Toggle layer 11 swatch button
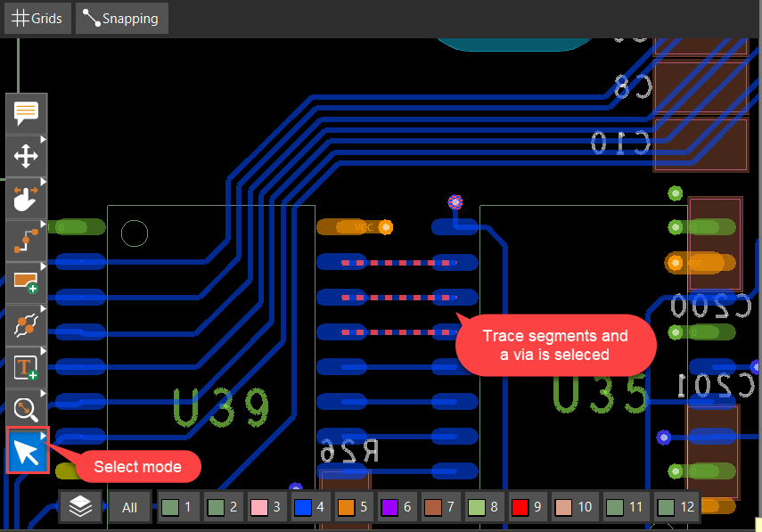762x532 pixels. (x=626, y=507)
